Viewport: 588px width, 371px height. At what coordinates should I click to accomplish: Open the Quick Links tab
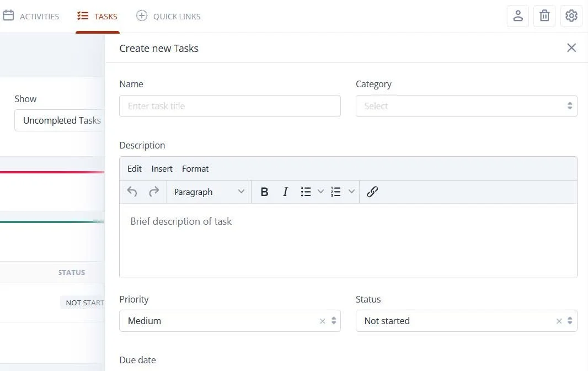[x=168, y=17]
